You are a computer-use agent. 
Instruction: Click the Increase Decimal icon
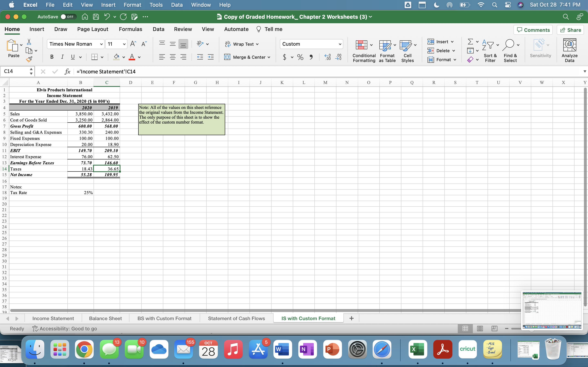click(327, 57)
